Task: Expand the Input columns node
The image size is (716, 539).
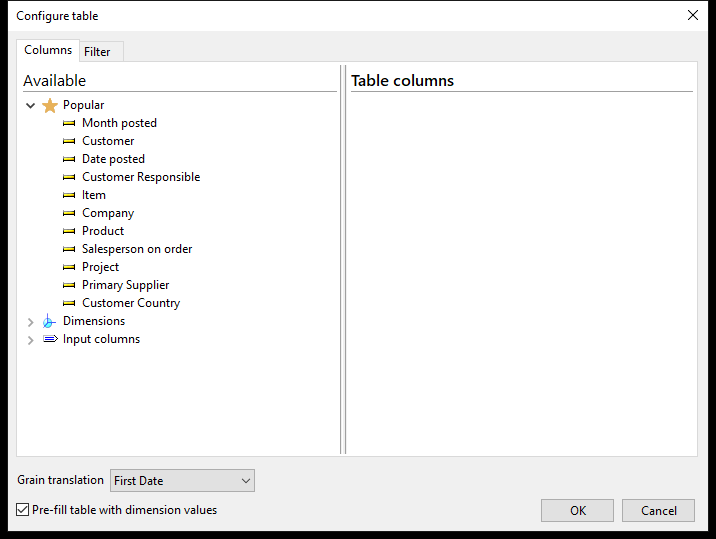Action: tap(31, 340)
